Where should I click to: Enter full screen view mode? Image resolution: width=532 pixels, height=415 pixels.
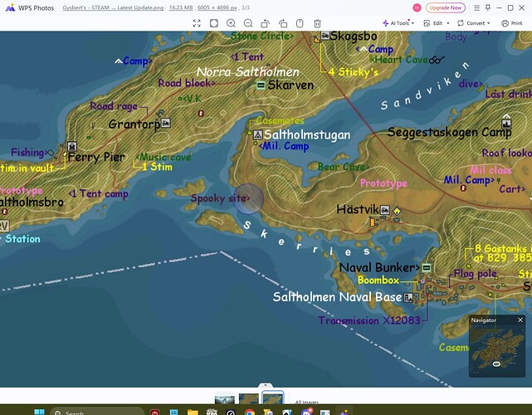point(197,23)
